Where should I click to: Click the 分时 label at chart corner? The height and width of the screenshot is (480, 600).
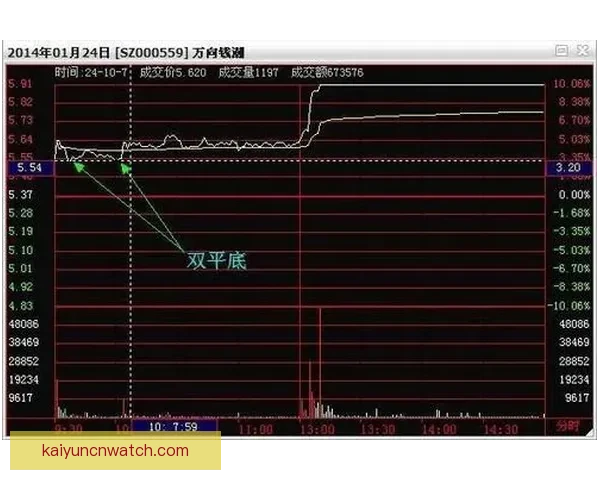568,426
